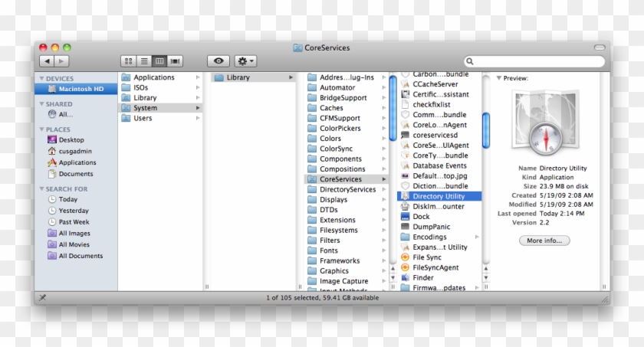Switch to icon view
The width and height of the screenshot is (644, 347).
click(129, 61)
